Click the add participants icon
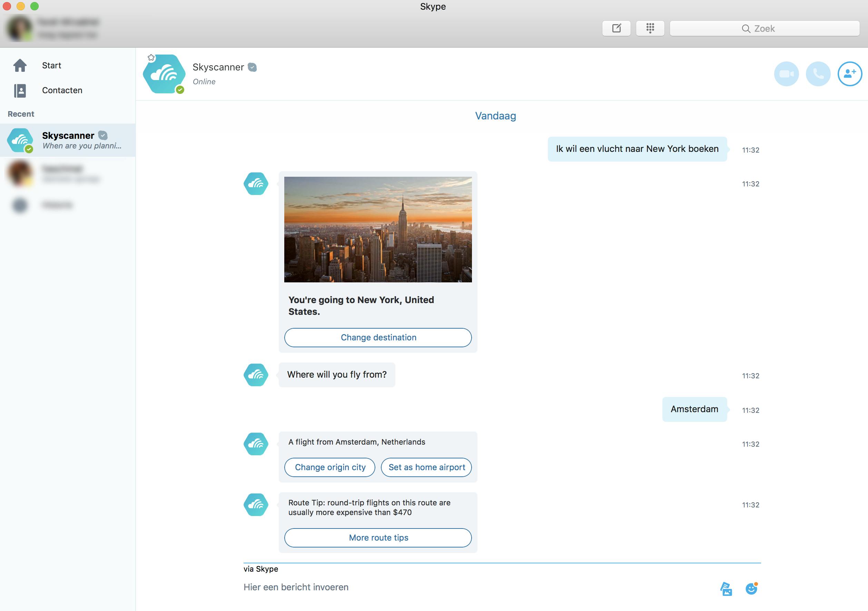This screenshot has height=611, width=868. coord(849,74)
